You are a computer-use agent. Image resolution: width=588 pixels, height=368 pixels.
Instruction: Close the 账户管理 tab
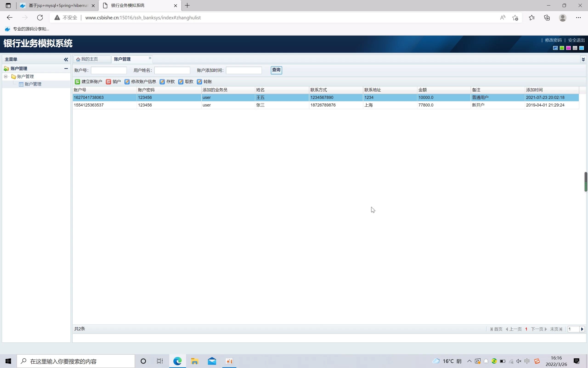(150, 58)
